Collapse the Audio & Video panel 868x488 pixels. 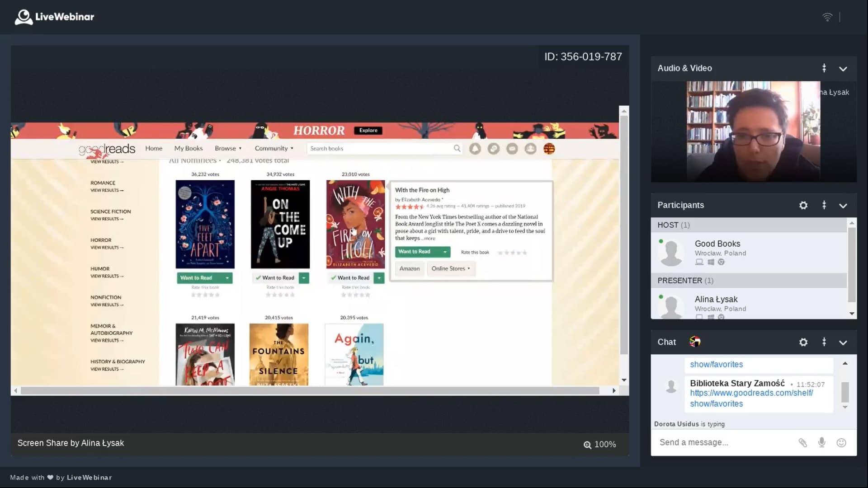[x=843, y=69]
